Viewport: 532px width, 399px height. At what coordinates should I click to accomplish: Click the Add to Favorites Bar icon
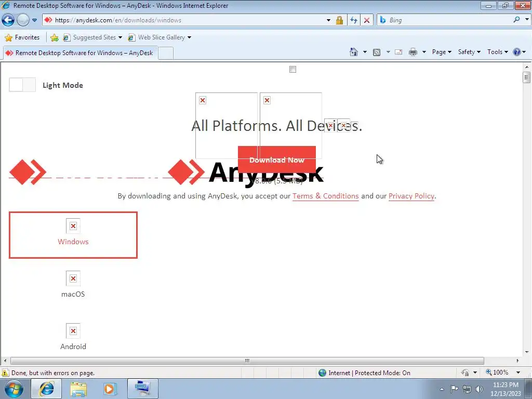click(x=54, y=37)
